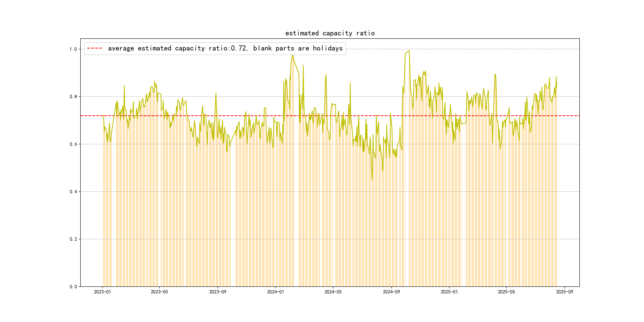Click the lowest dip near July 2024

click(x=372, y=179)
